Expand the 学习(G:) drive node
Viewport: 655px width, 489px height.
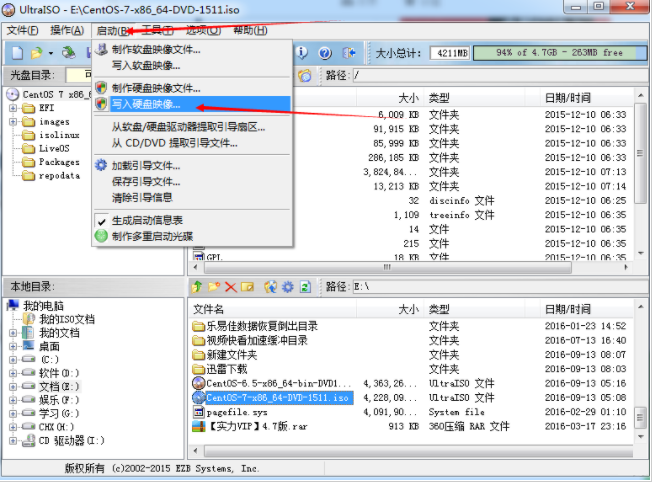tap(13, 414)
